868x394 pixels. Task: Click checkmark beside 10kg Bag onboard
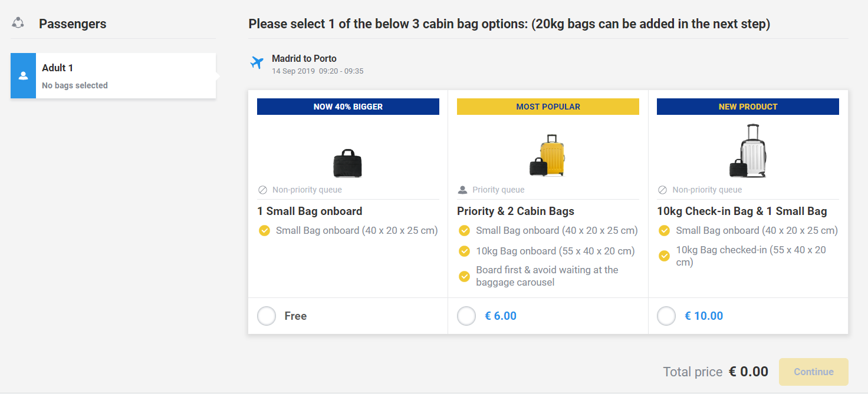[x=464, y=251]
